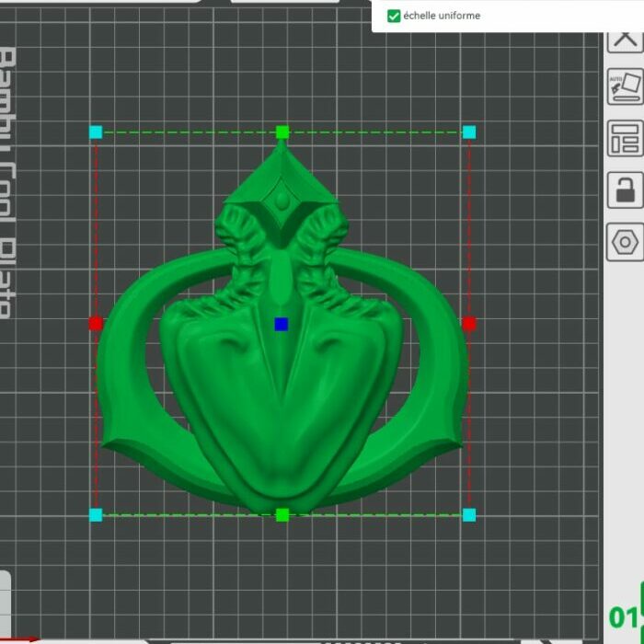644x644 pixels.
Task: Uncheck the échelle uniforme checkbox
Action: (x=394, y=16)
